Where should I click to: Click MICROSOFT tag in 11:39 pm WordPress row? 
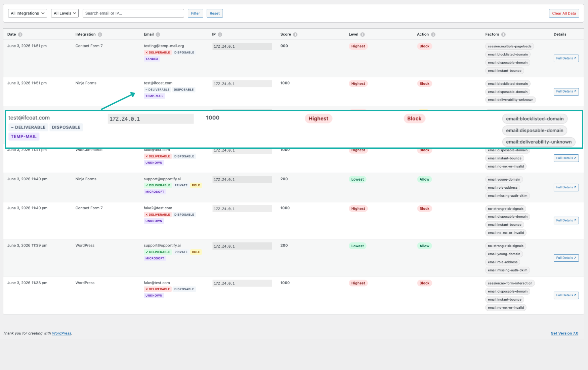(x=155, y=258)
